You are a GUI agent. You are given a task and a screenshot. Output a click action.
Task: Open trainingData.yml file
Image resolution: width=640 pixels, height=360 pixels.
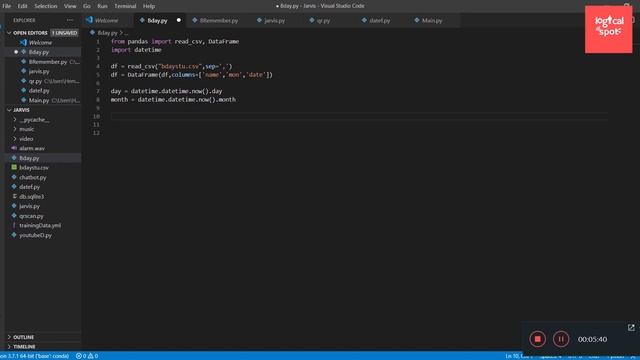tap(40, 225)
